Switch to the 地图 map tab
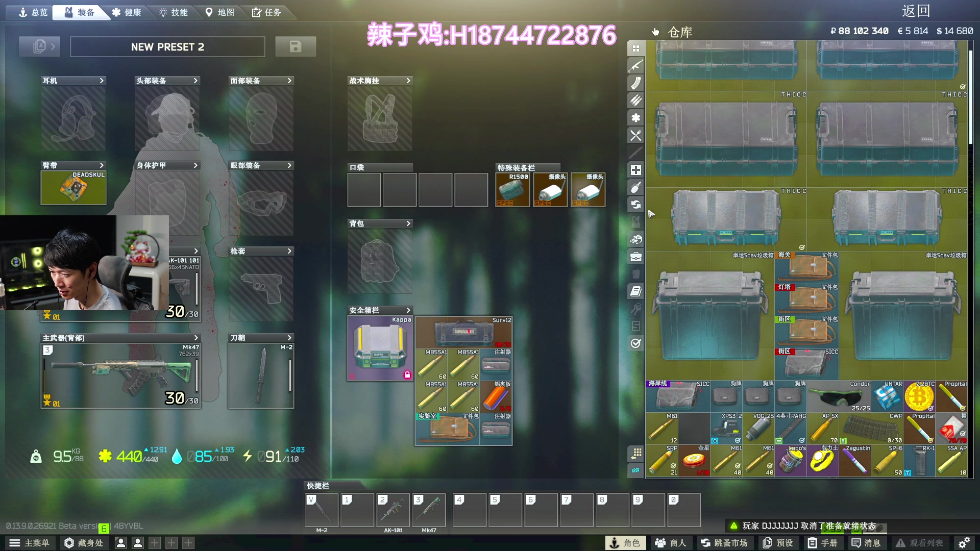This screenshot has width=980, height=551. [x=220, y=12]
